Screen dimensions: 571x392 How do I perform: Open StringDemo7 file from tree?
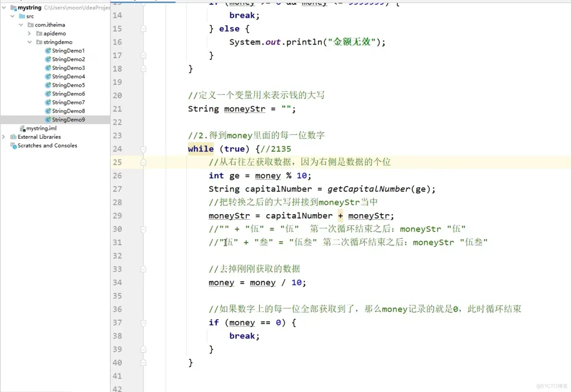(x=68, y=102)
